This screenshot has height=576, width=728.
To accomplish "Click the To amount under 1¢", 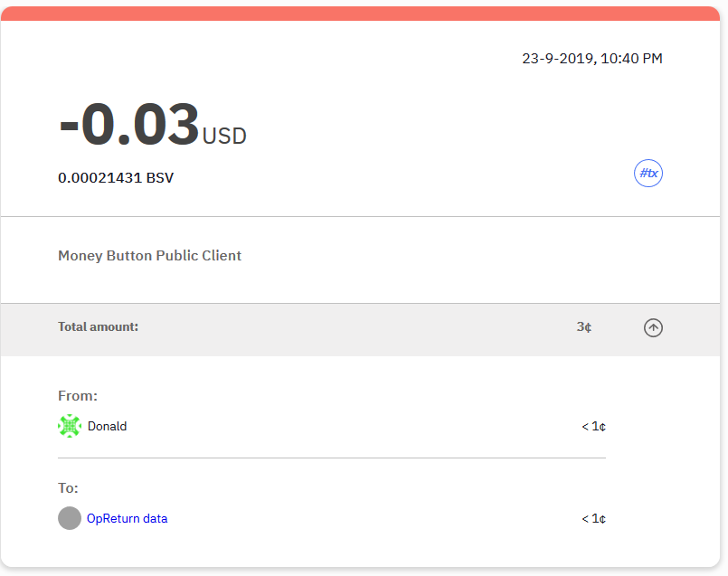I will 594,518.
